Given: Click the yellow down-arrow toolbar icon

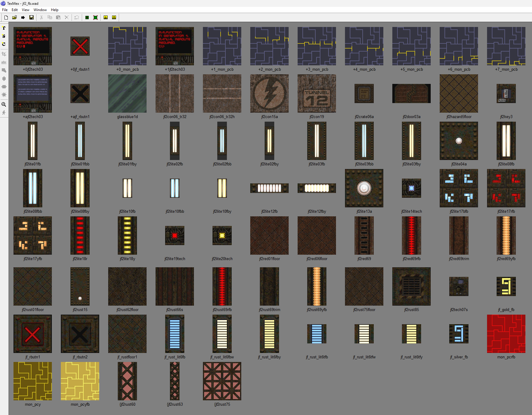Looking at the screenshot, I should [x=106, y=18].
